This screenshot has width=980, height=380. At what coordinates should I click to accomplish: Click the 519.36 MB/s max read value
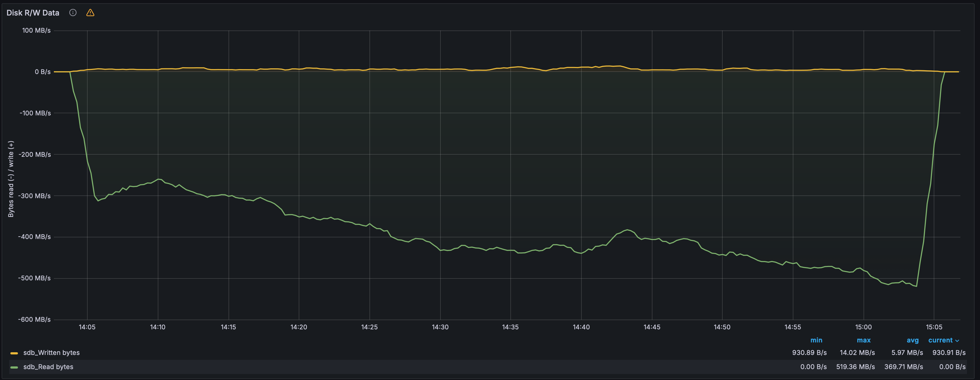pyautogui.click(x=855, y=367)
